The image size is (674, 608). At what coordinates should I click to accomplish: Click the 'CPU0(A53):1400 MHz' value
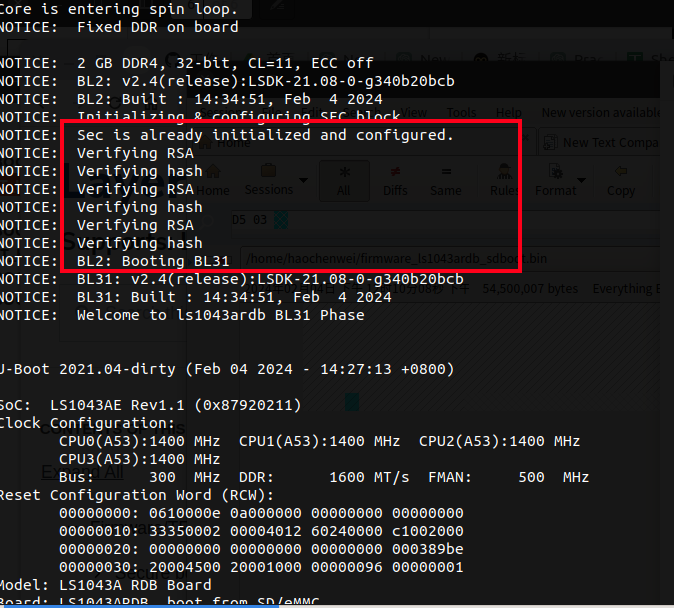point(140,441)
